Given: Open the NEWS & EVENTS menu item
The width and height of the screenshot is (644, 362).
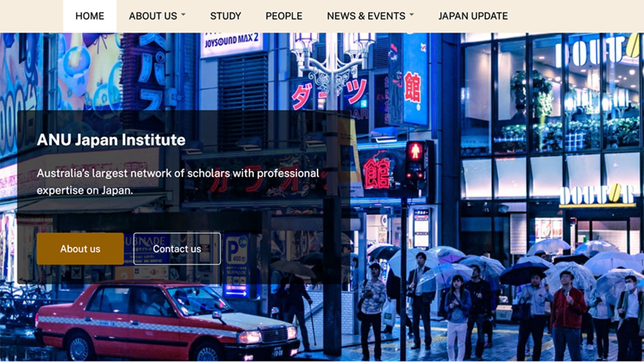Looking at the screenshot, I should 366,16.
